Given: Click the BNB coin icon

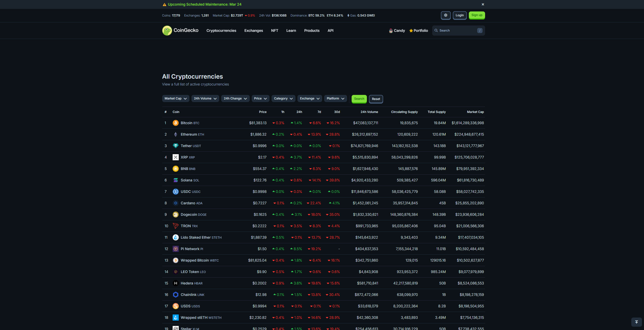Looking at the screenshot, I should pyautogui.click(x=176, y=169).
